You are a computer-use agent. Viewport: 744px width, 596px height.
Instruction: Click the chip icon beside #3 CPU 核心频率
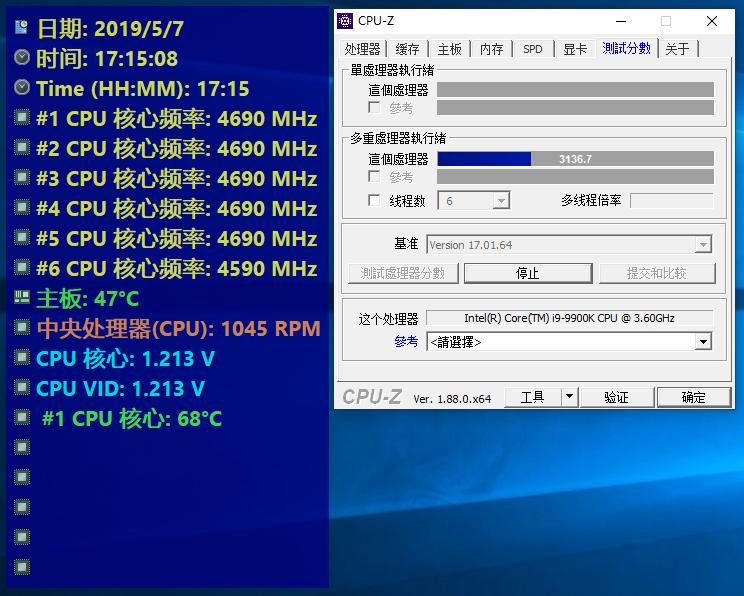(22, 177)
